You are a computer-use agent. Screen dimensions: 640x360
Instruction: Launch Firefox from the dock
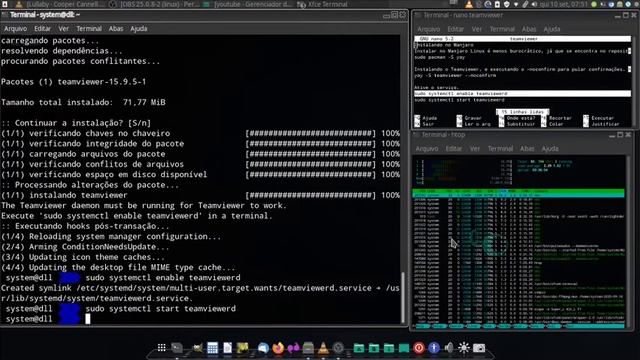tap(278, 348)
